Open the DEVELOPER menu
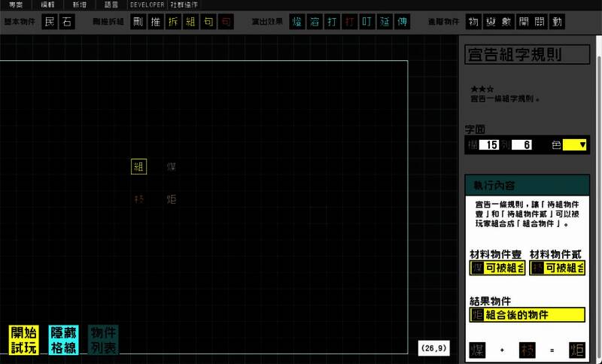Image resolution: width=602 pixels, height=364 pixels. (x=147, y=5)
